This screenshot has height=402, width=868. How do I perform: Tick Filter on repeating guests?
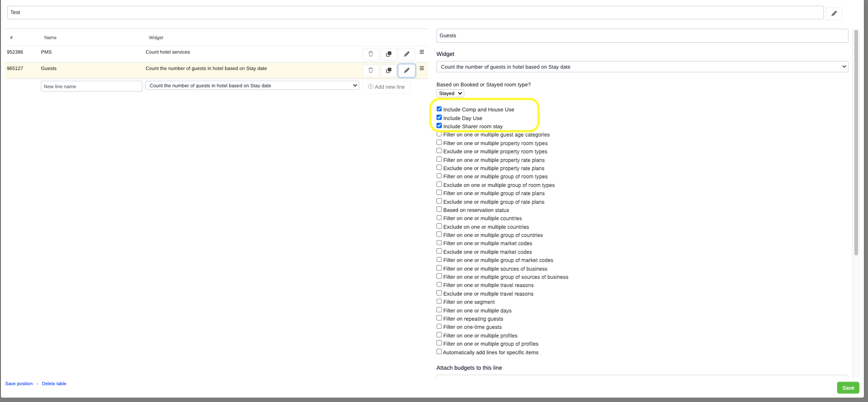click(439, 318)
